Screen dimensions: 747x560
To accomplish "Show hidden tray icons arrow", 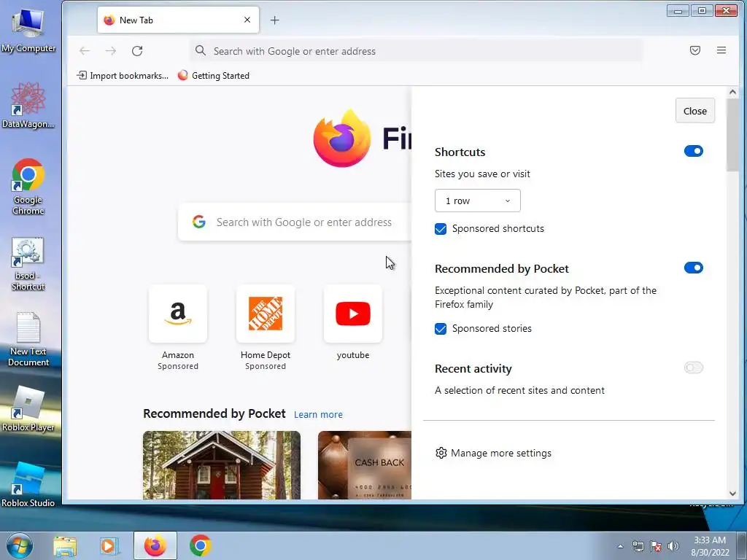I will 620,546.
